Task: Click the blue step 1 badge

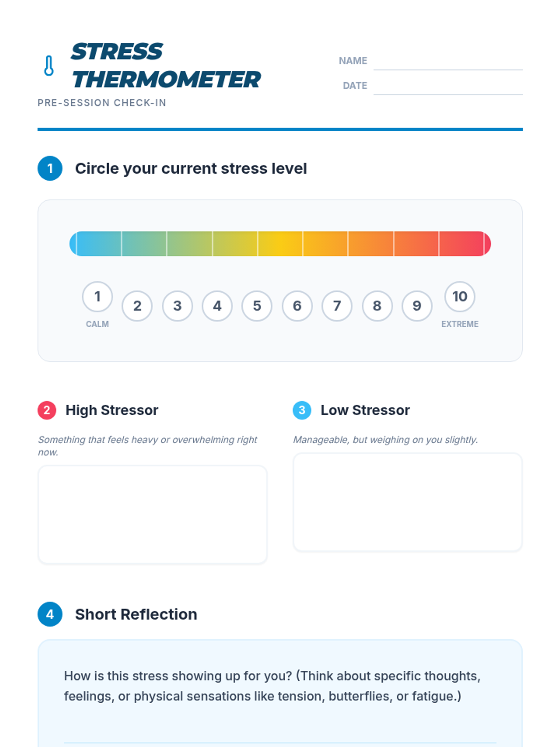Action: click(x=50, y=169)
